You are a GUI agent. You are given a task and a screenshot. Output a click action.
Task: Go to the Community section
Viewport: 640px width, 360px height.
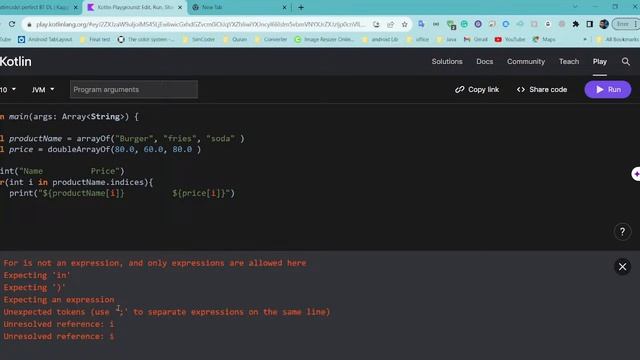pyautogui.click(x=526, y=62)
